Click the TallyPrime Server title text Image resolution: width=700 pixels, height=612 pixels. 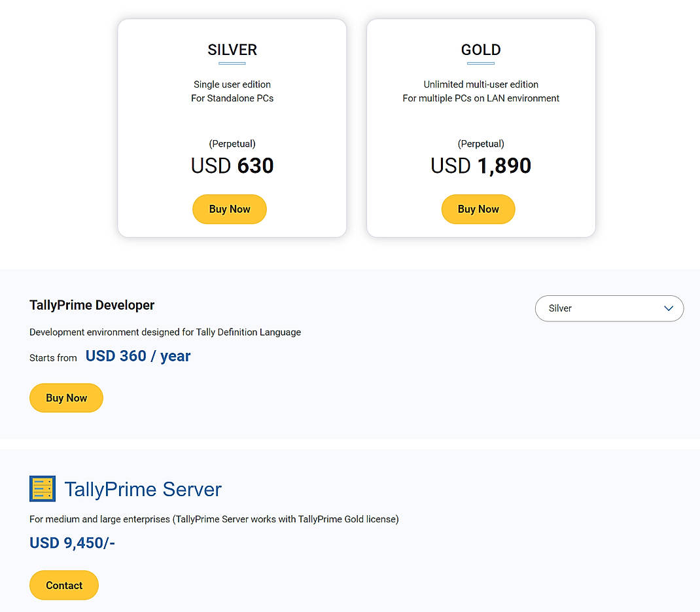[x=143, y=490]
